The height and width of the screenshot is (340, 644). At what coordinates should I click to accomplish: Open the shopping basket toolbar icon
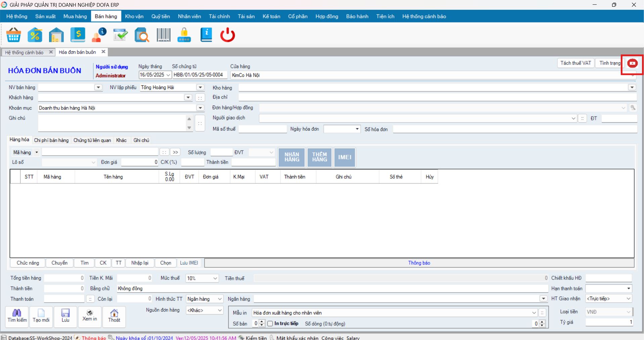click(14, 35)
